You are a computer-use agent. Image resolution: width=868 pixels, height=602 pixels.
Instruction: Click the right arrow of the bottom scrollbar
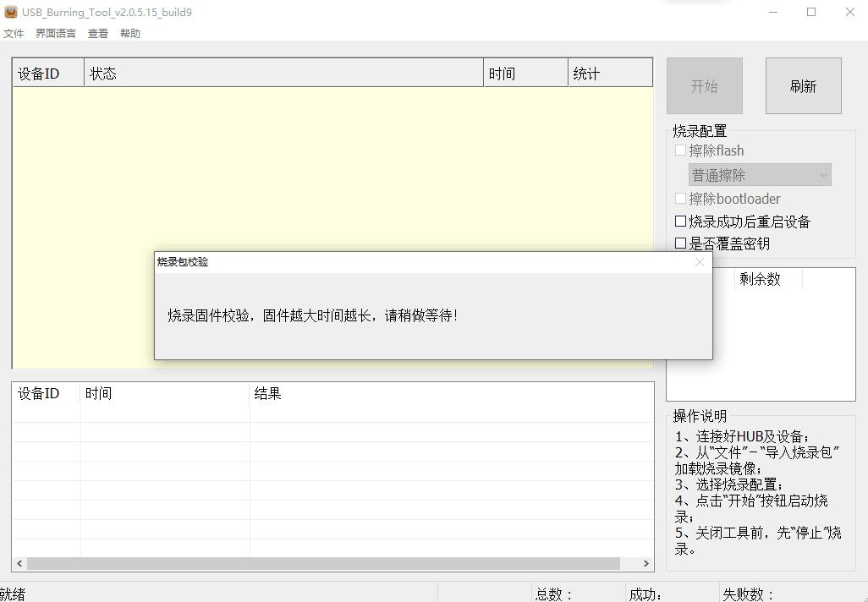point(646,563)
